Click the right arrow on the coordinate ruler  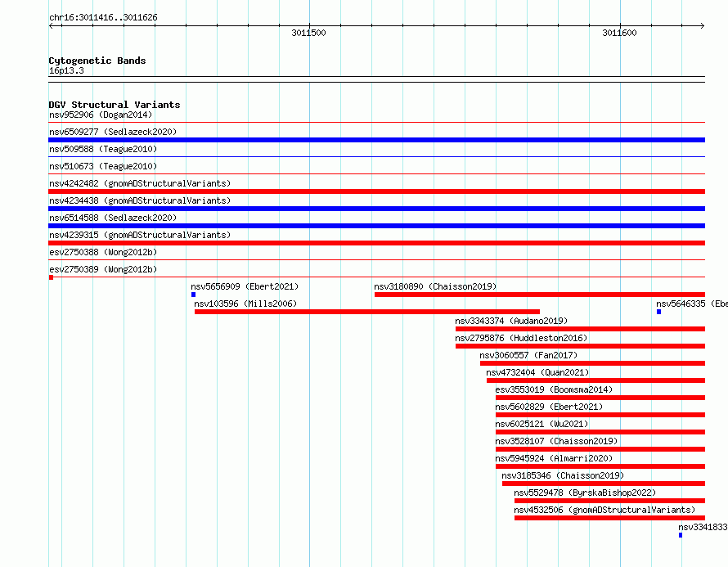pyautogui.click(x=702, y=25)
